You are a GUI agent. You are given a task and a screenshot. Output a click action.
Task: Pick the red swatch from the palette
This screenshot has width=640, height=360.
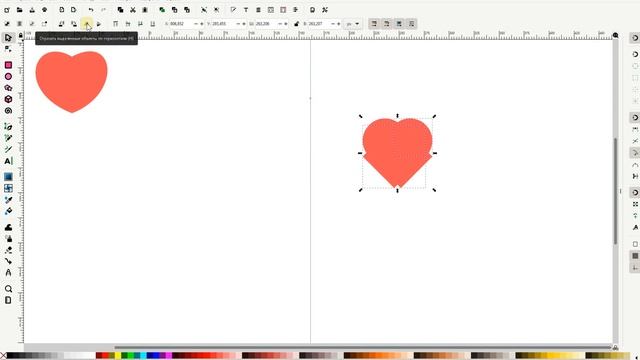[105, 356]
